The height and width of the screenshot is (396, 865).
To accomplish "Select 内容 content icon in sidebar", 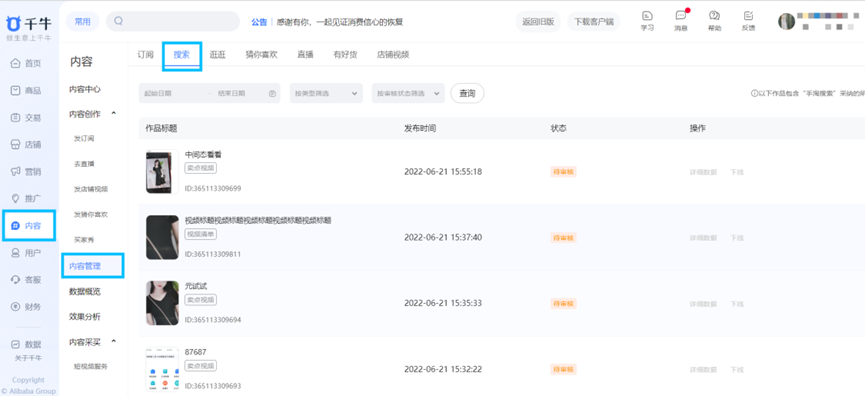I will pyautogui.click(x=15, y=226).
